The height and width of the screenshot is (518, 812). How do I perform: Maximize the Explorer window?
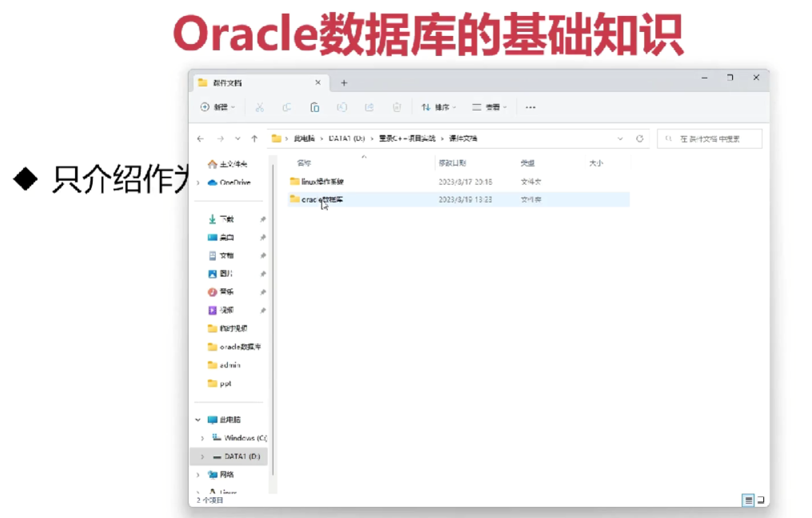pyautogui.click(x=730, y=78)
